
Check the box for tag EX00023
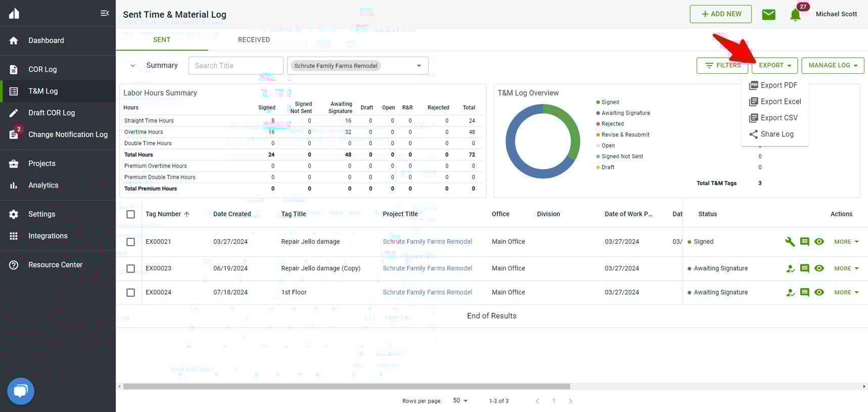130,268
